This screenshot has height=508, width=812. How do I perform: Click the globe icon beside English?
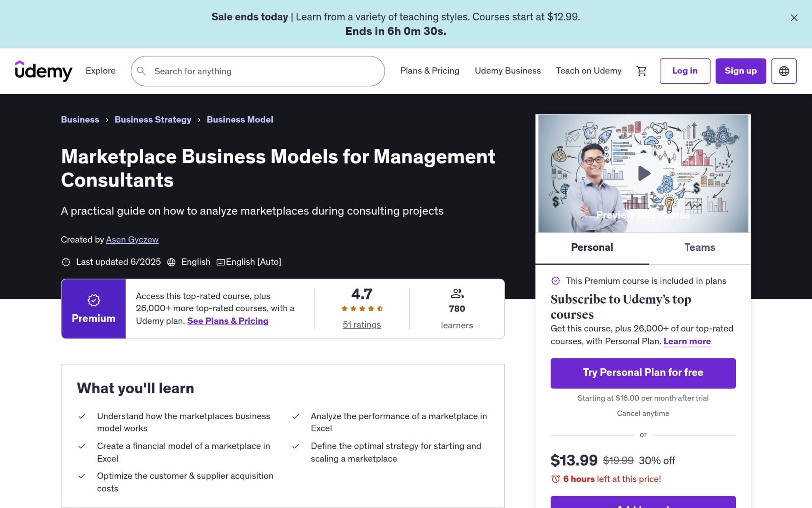[x=171, y=262]
